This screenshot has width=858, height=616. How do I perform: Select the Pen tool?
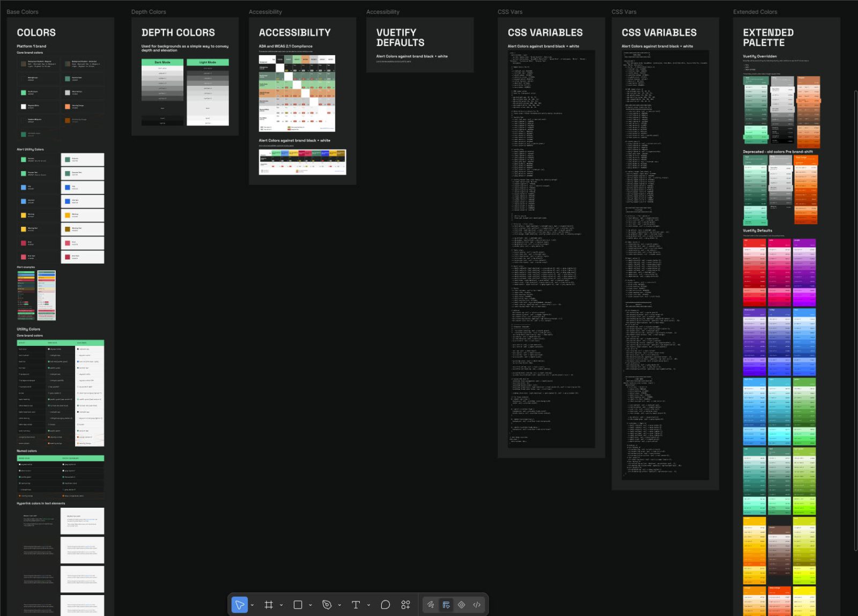(327, 605)
